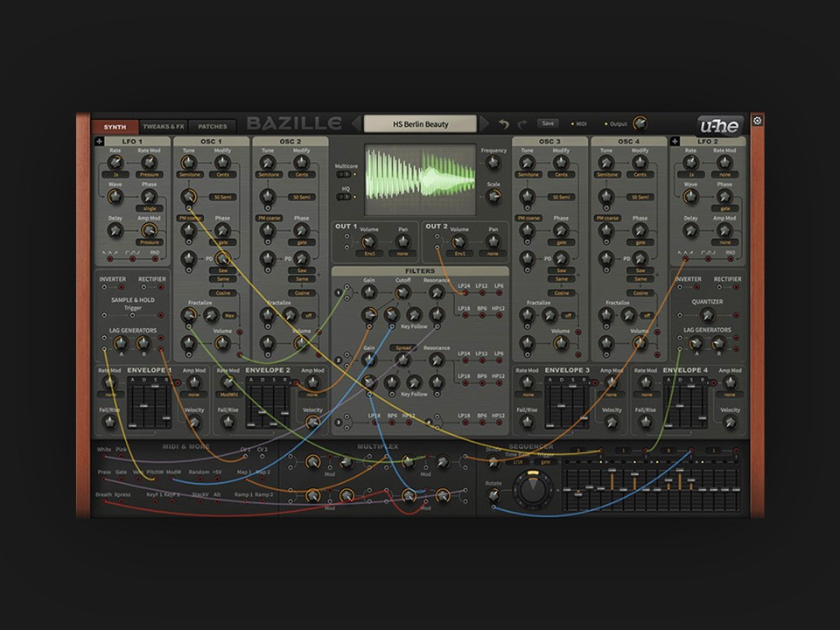This screenshot has width=840, height=630.
Task: Click the Sequencer Rotate knob
Action: point(493,495)
